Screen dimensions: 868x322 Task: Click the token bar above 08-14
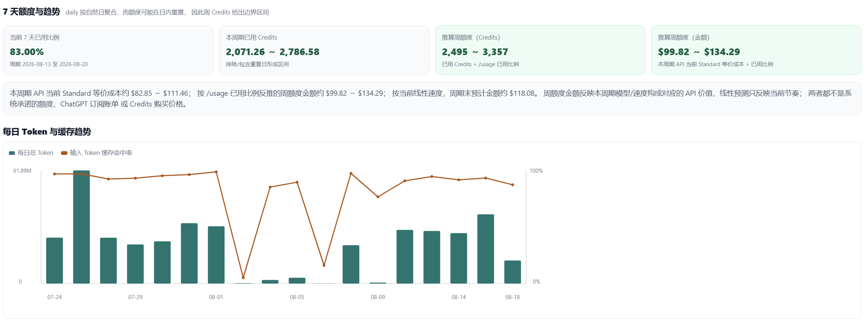tap(459, 258)
